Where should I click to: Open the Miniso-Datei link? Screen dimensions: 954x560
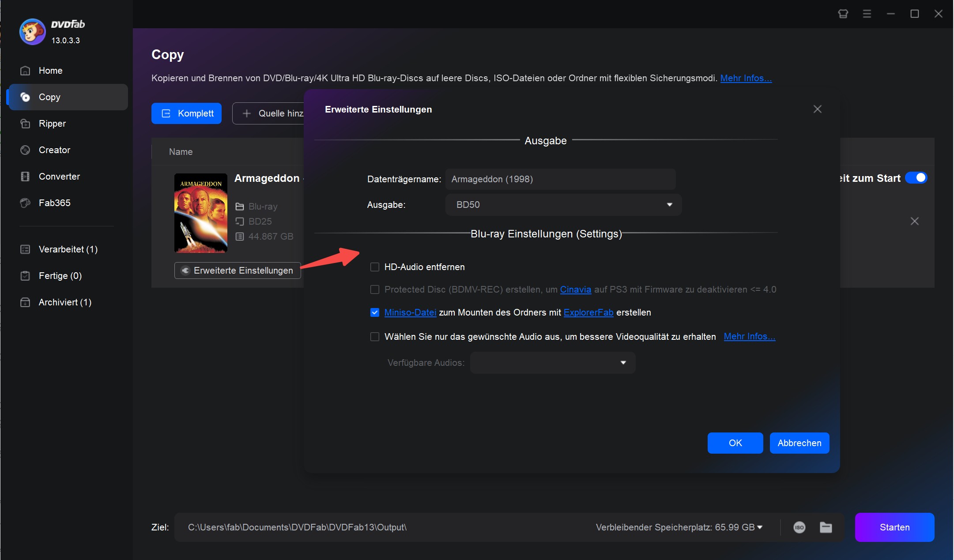[411, 312]
